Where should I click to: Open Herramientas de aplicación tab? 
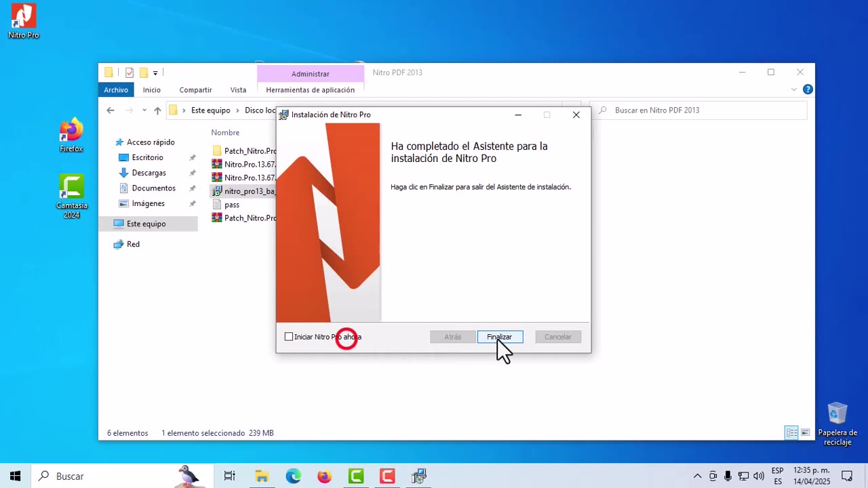click(x=311, y=89)
